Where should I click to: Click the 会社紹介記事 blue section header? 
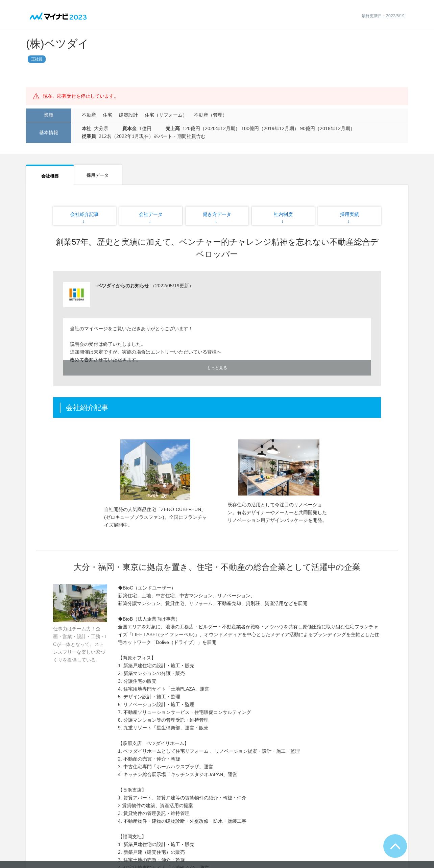pos(217,407)
